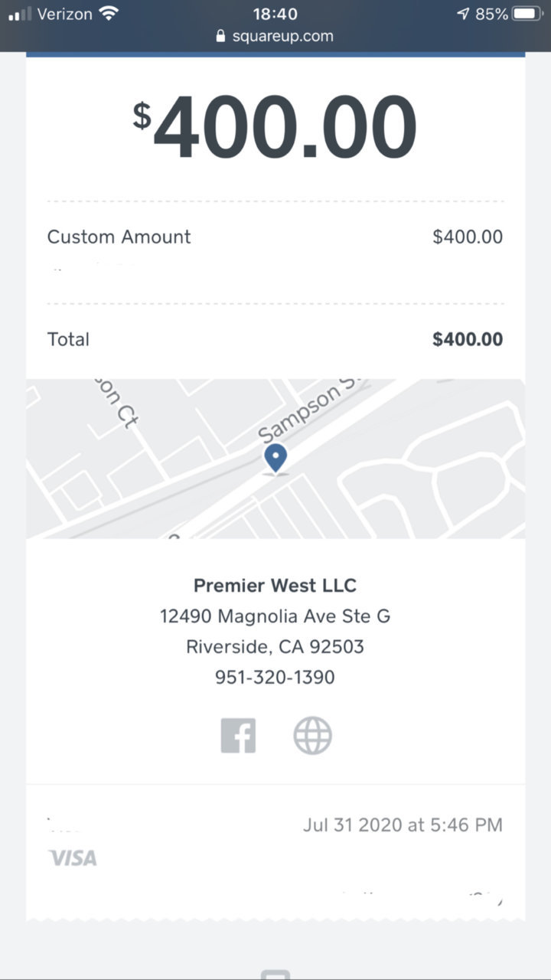Call the 951-320-1390 phone number
The width and height of the screenshot is (551, 980).
pyautogui.click(x=275, y=678)
